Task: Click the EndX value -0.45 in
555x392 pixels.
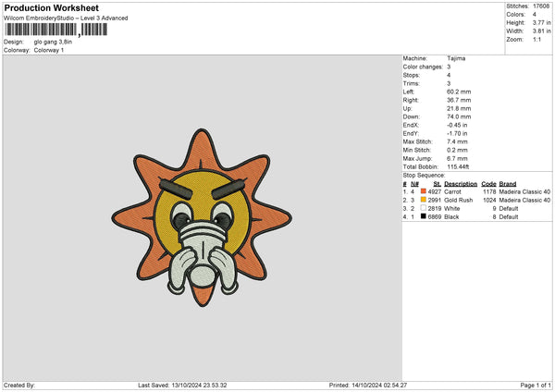Action: click(457, 125)
